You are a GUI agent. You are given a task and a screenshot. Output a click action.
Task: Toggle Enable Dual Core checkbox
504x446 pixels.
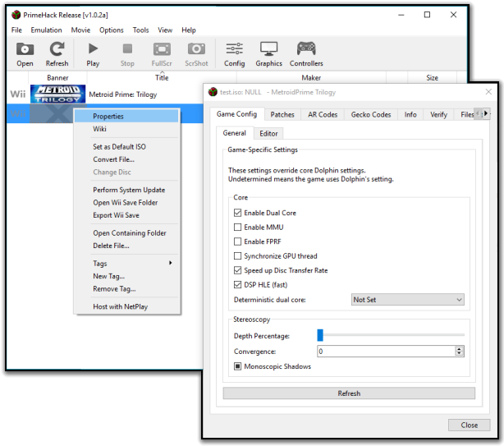pyautogui.click(x=237, y=213)
